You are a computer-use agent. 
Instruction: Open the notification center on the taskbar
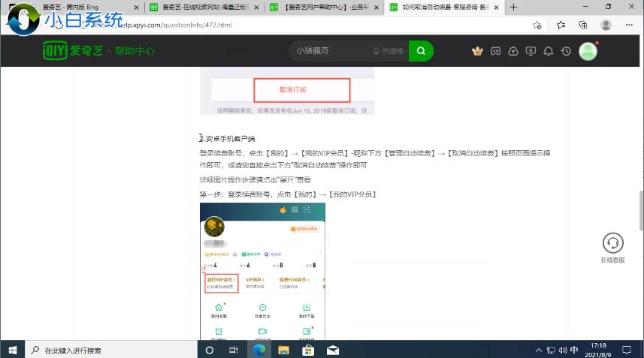click(x=626, y=350)
